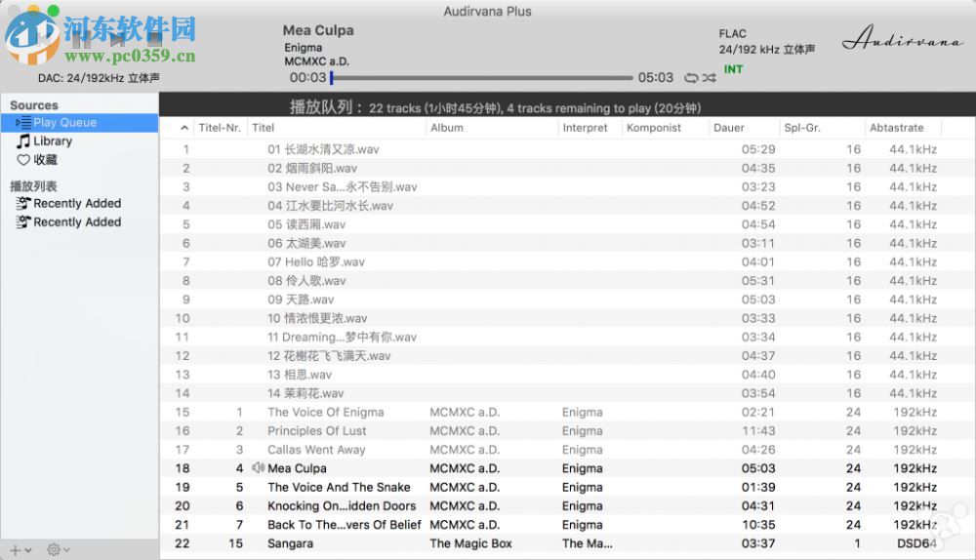Select Mea Culpa row in queue

[x=568, y=468]
